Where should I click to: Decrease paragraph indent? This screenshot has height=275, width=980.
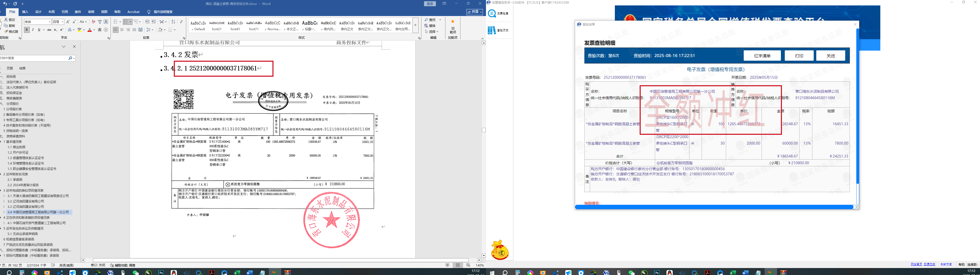pyautogui.click(x=148, y=22)
